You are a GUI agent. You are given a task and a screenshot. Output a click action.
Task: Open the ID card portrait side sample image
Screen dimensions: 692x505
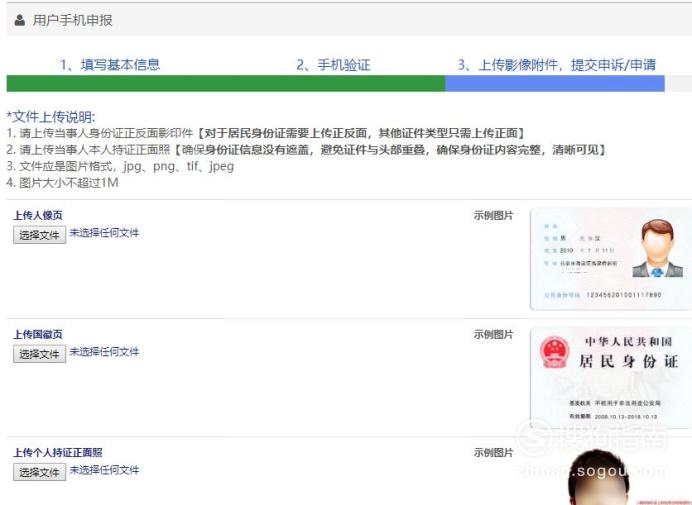click(x=611, y=259)
